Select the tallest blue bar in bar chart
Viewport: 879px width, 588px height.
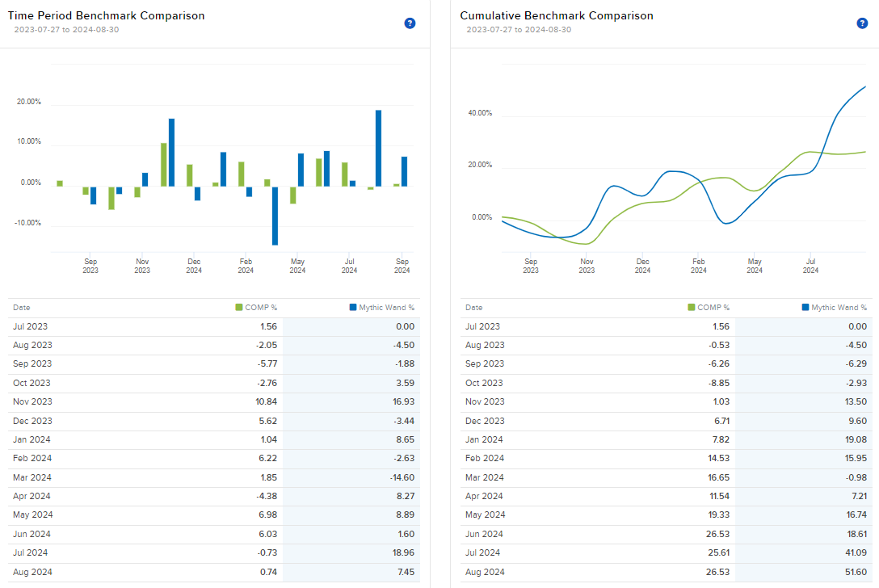coord(378,149)
